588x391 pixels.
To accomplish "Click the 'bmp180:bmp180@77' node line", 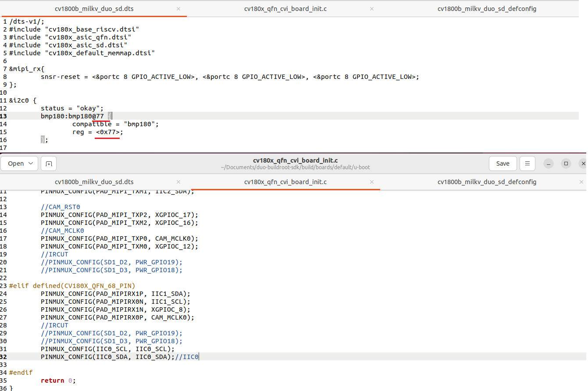I will pyautogui.click(x=77, y=116).
